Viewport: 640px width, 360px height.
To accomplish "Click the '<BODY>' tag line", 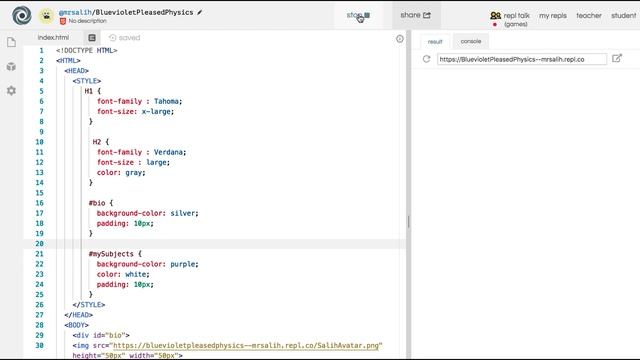I will pyautogui.click(x=76, y=325).
